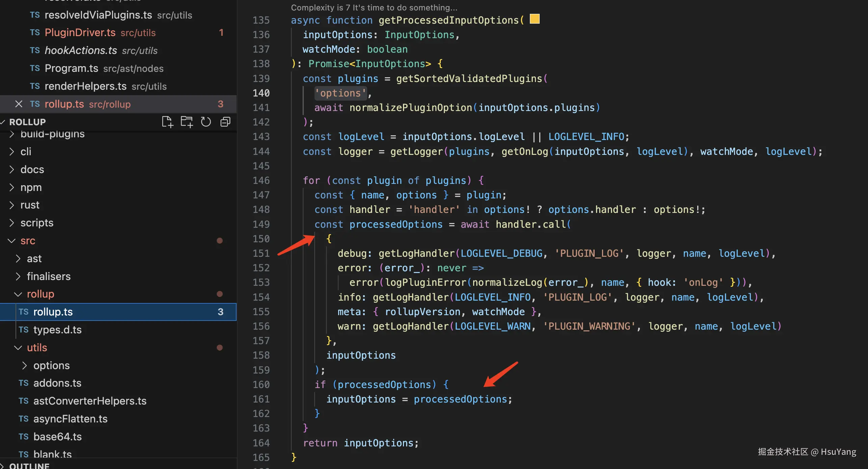Click yellow color swatch after getProcessedInputOptions
The height and width of the screenshot is (469, 868).
pos(534,19)
